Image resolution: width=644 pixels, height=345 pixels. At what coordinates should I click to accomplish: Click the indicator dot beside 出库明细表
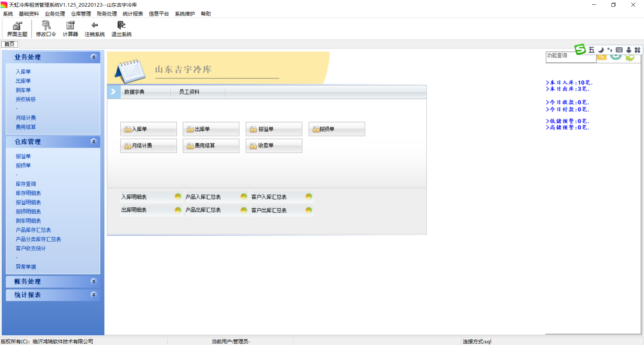(178, 210)
